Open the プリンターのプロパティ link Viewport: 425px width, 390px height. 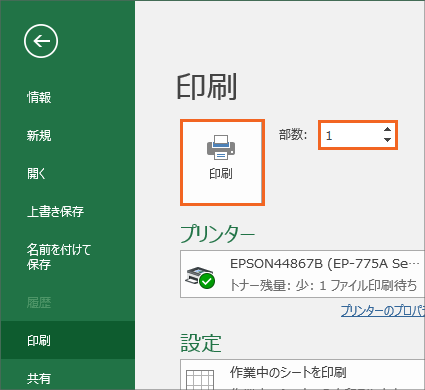tap(383, 311)
